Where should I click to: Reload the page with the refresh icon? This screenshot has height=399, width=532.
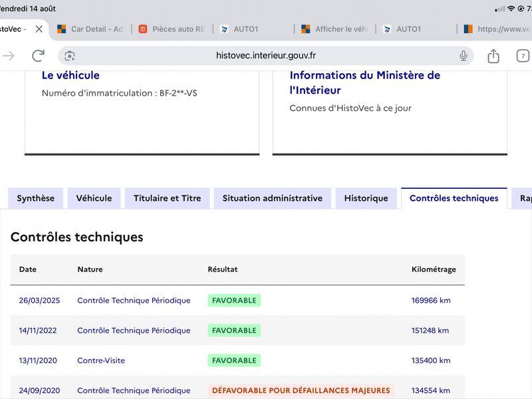(38, 56)
